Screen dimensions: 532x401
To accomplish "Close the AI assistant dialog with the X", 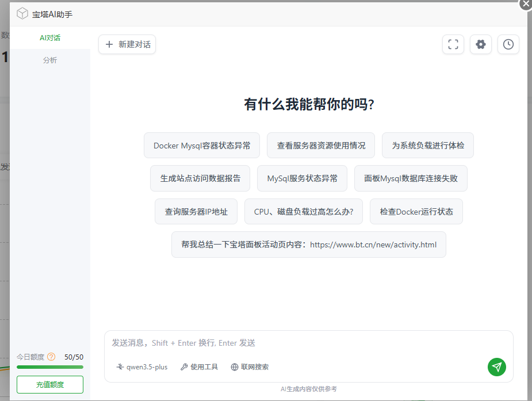I will (526, 3).
